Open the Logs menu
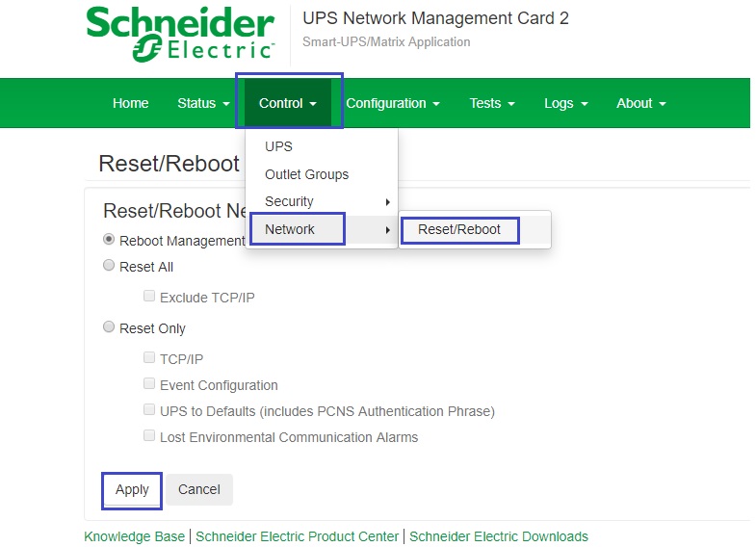 [565, 103]
